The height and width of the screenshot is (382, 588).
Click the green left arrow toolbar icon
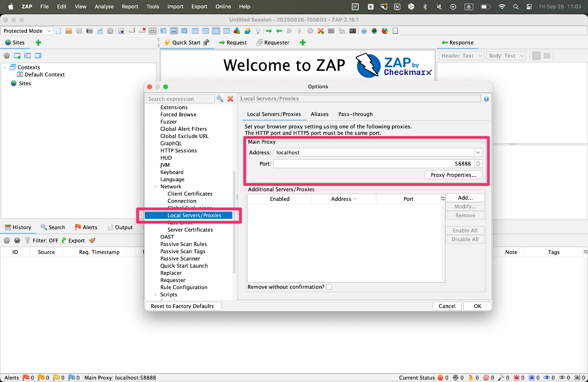point(279,31)
